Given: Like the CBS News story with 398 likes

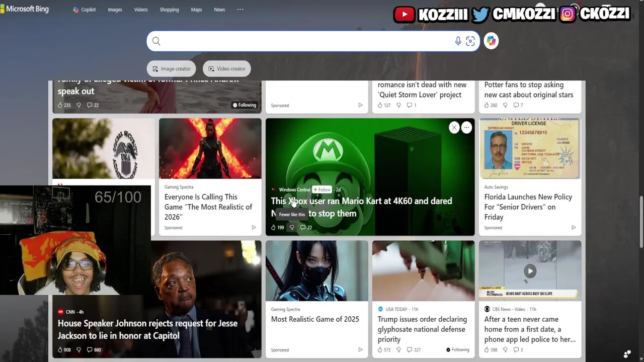Looking at the screenshot, I should coord(491,349).
